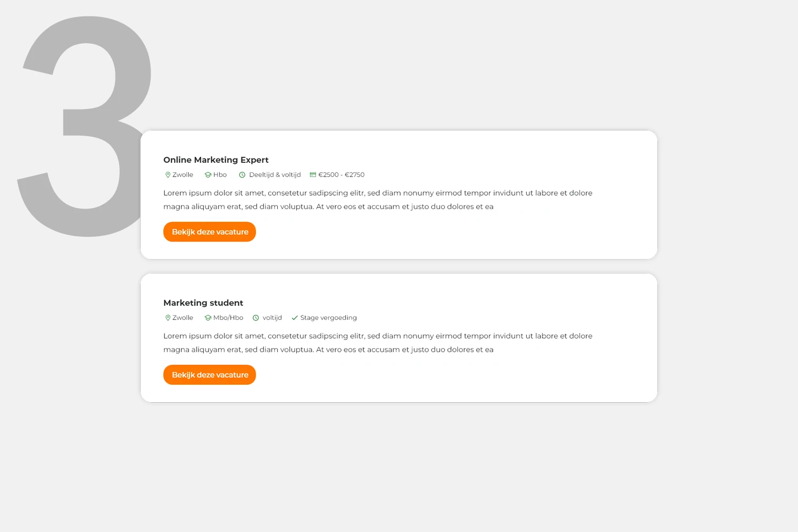Click the salary card icon before €2500 - €2750
This screenshot has width=798, height=532.
pyautogui.click(x=313, y=174)
